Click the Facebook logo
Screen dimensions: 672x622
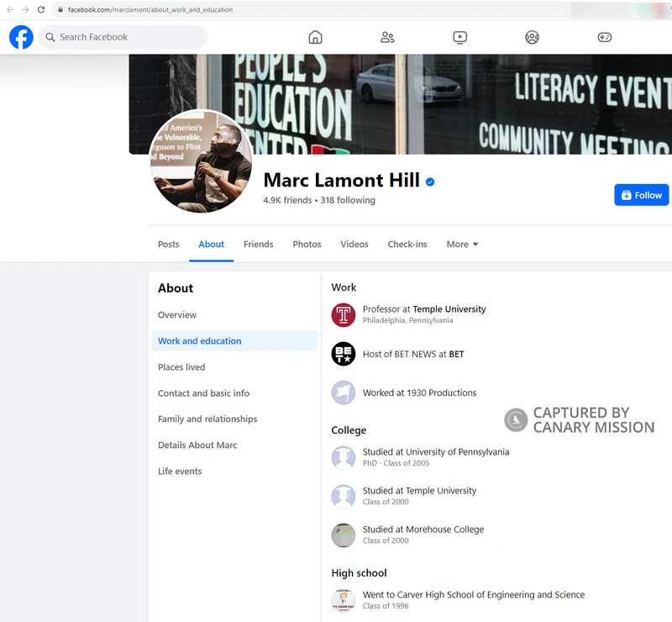21,37
